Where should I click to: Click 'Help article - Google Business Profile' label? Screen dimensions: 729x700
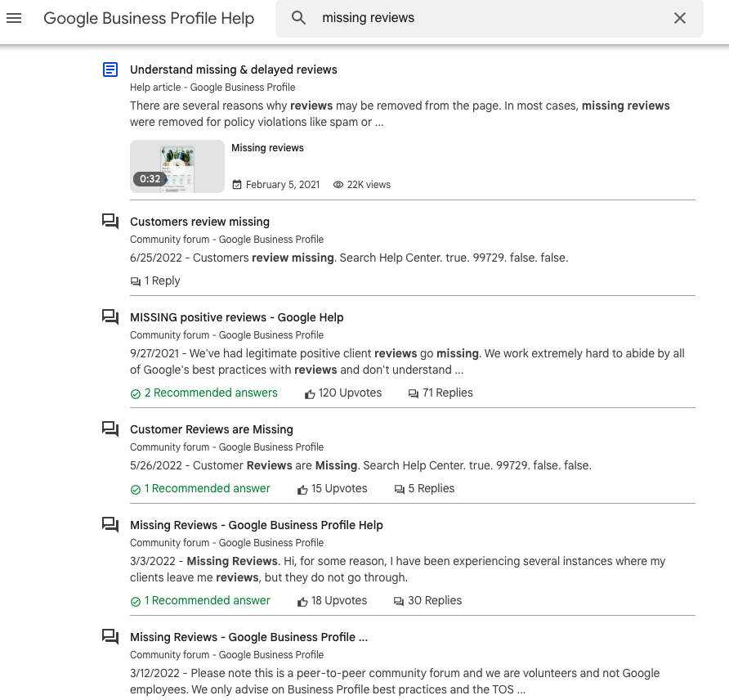pyautogui.click(x=212, y=87)
